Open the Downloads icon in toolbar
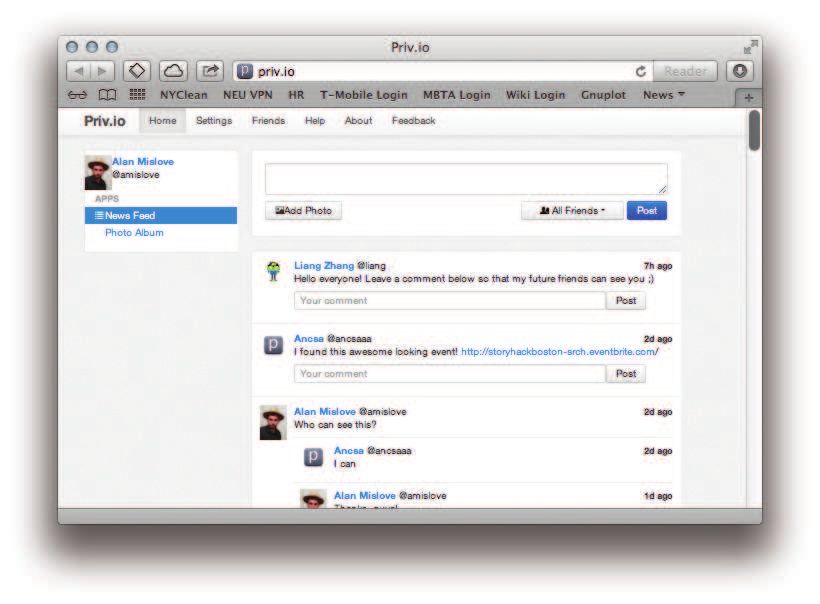The width and height of the screenshot is (820, 604). coord(740,71)
